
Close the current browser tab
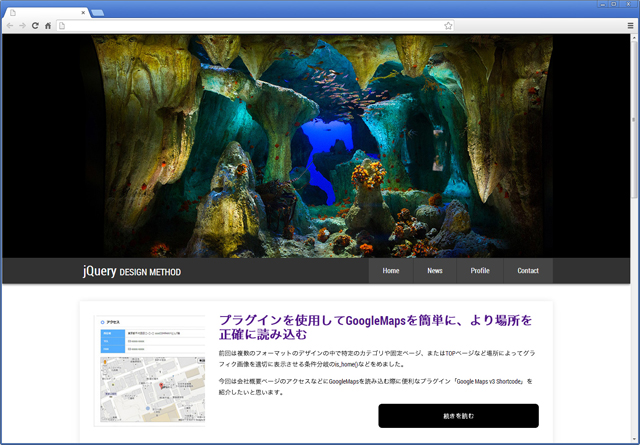[81, 11]
